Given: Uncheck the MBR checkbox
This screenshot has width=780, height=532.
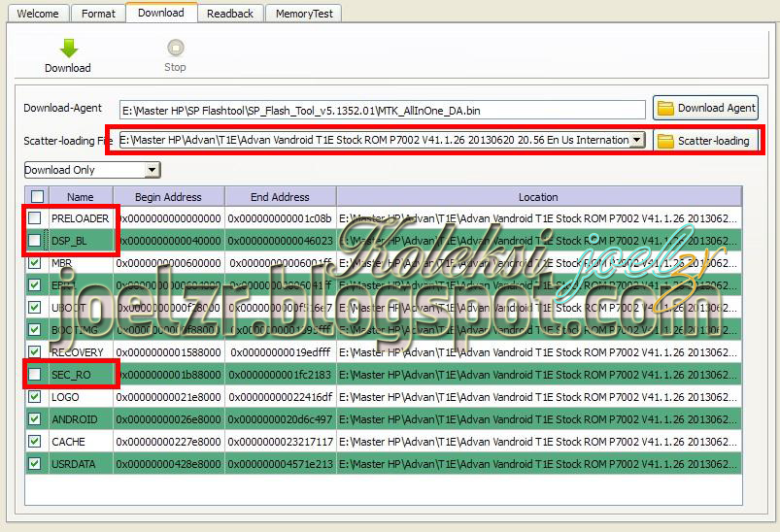Looking at the screenshot, I should [34, 262].
